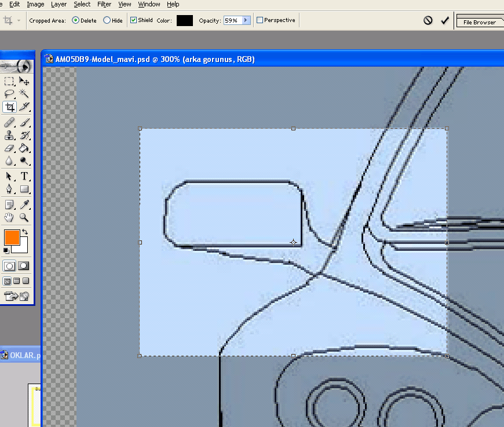The width and height of the screenshot is (504, 427).
Task: Select the Type tool
Action: pos(24,176)
